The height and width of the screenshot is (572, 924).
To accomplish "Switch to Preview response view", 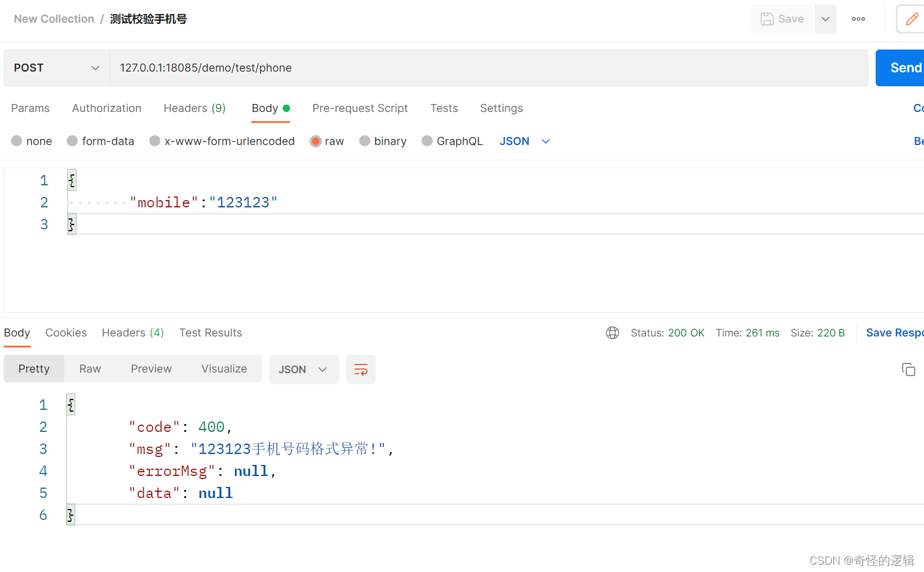I will pyautogui.click(x=151, y=369).
